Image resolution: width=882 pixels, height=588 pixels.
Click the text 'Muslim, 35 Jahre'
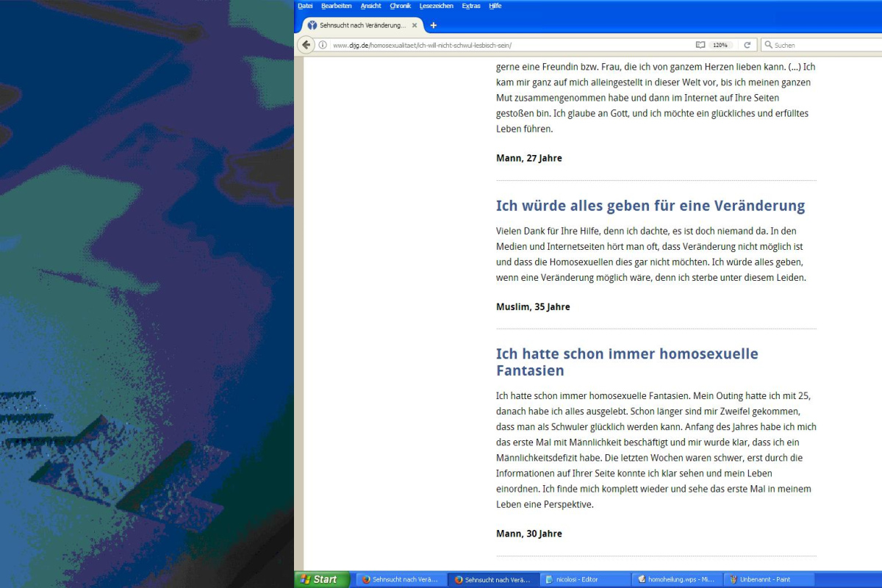(x=533, y=306)
